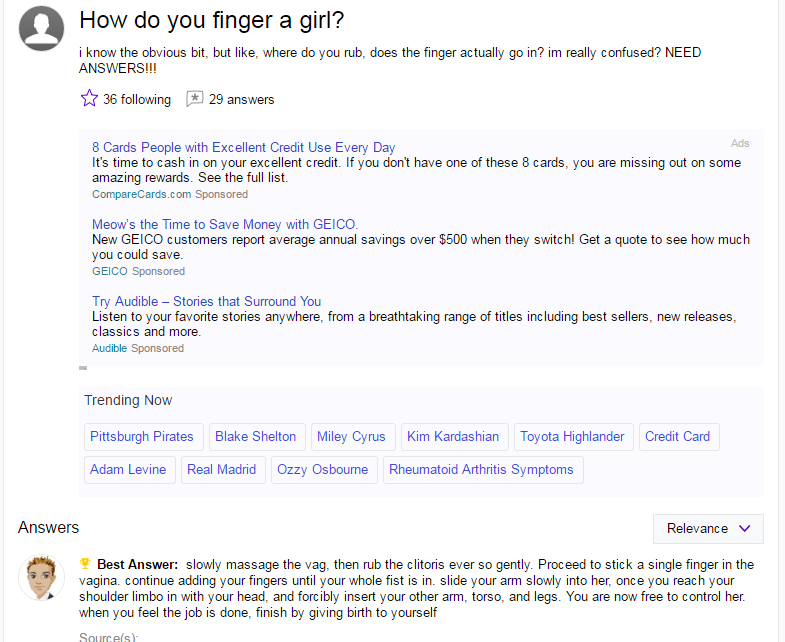
Task: Click the answers count icon
Action: coord(195,98)
